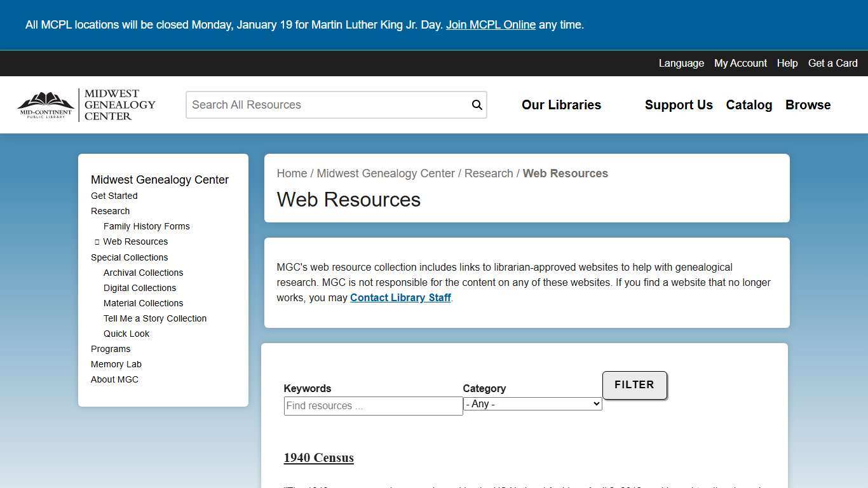Click the search magnifier icon
Viewport: 868px width, 488px height.
coord(477,104)
